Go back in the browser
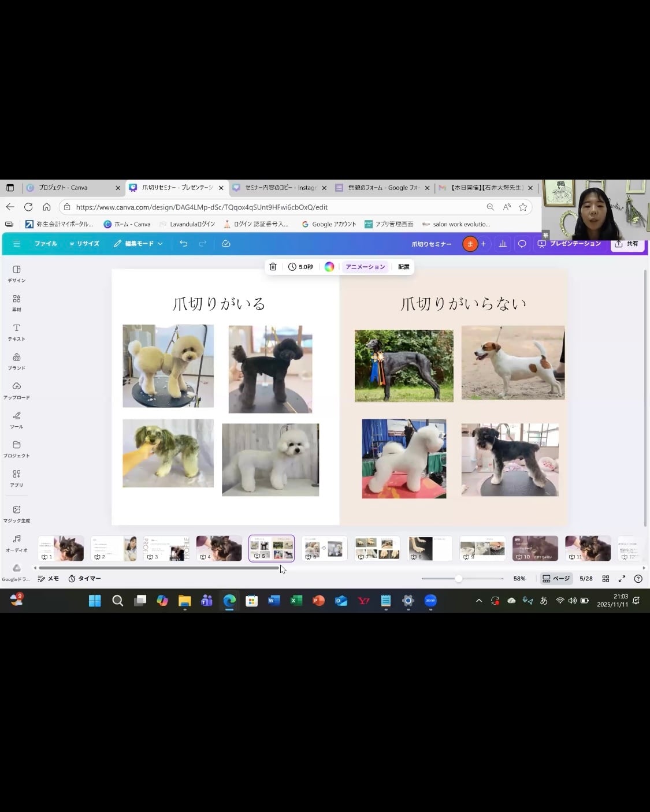Viewport: 650px width, 812px height. tap(10, 207)
